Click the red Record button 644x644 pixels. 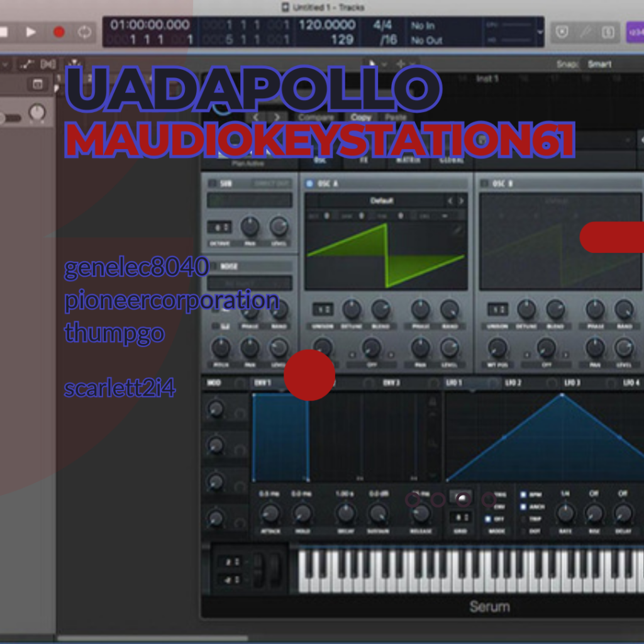[58, 32]
